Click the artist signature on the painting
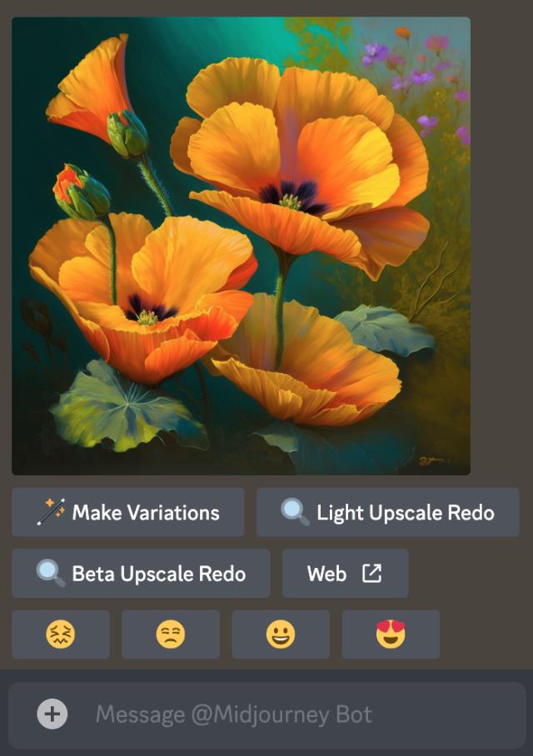The image size is (533, 756). pyautogui.click(x=431, y=461)
